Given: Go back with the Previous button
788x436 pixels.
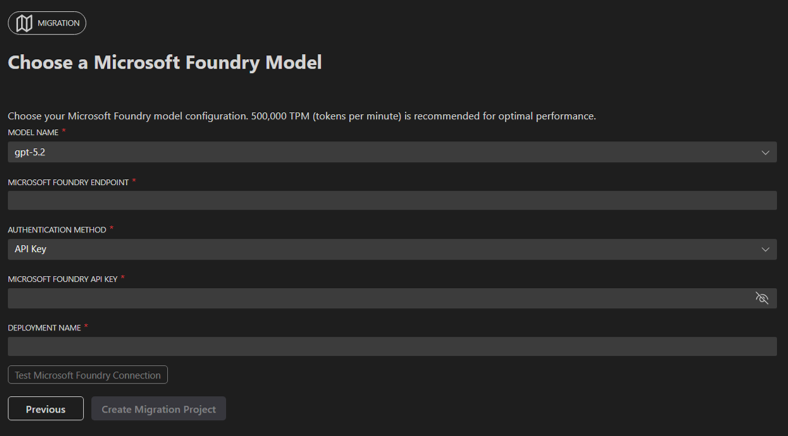Looking at the screenshot, I should point(46,408).
